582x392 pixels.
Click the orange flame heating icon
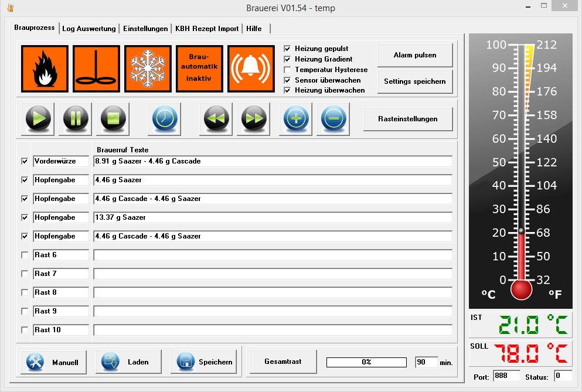point(44,69)
